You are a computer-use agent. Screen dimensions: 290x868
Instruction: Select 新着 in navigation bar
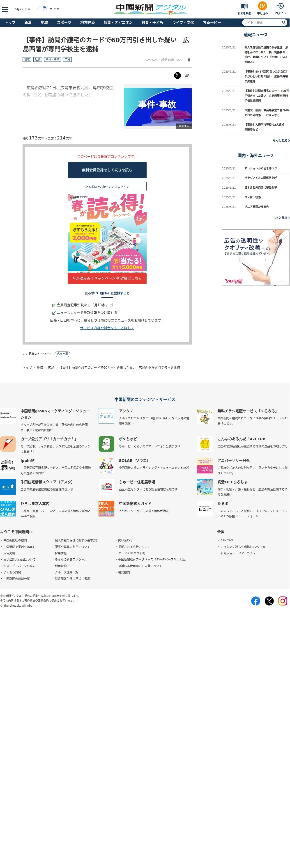click(x=28, y=23)
